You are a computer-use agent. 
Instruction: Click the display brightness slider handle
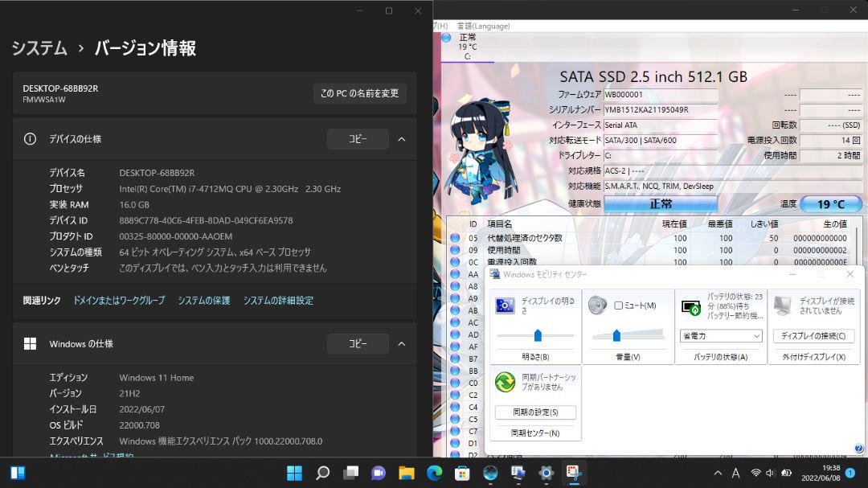click(x=538, y=335)
